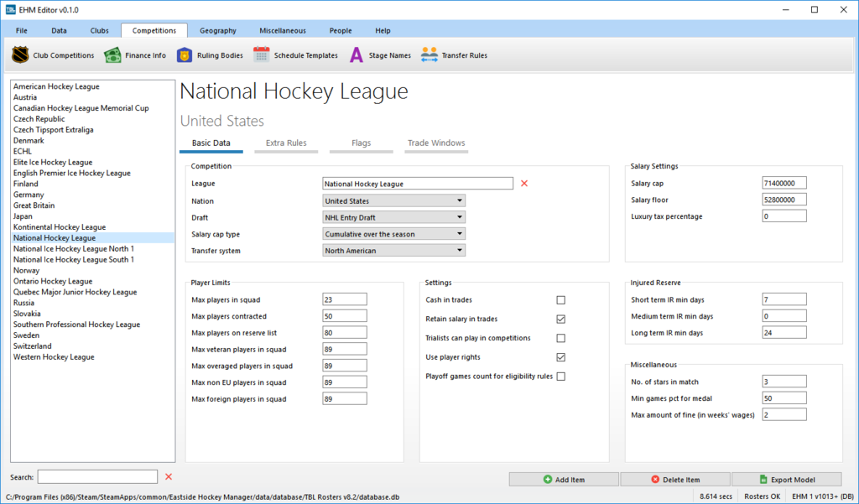Image resolution: width=859 pixels, height=504 pixels.
Task: Select Ontario Hockey League in the list
Action: [92, 281]
